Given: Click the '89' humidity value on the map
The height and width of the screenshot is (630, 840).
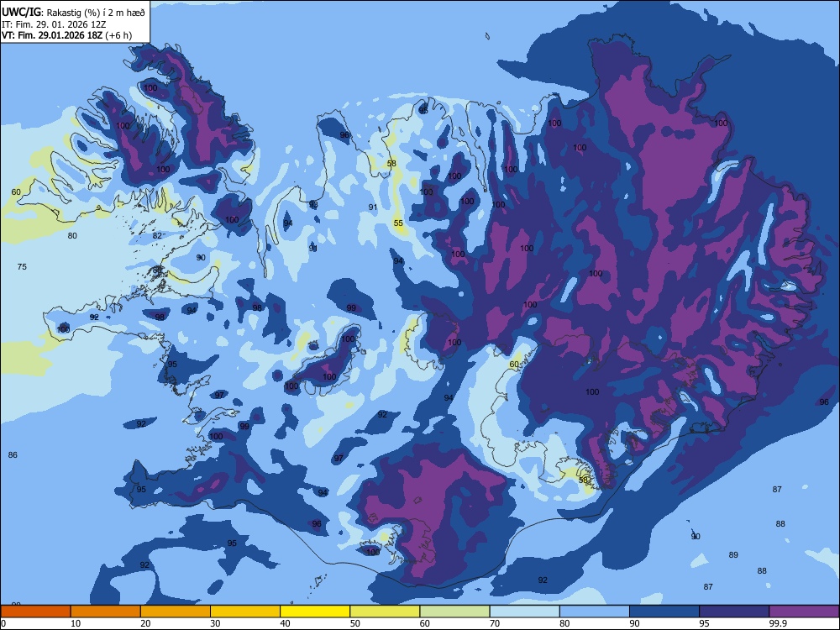Looking at the screenshot, I should coord(733,555).
